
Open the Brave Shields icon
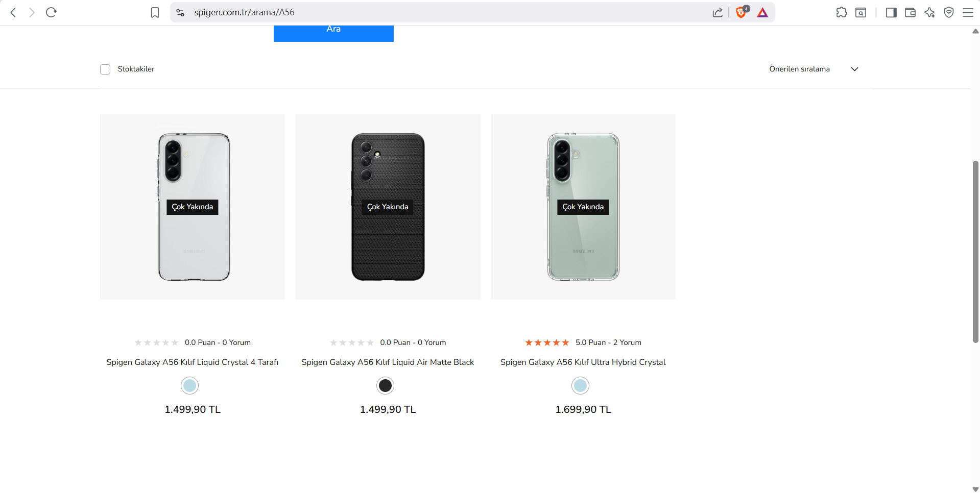(742, 12)
